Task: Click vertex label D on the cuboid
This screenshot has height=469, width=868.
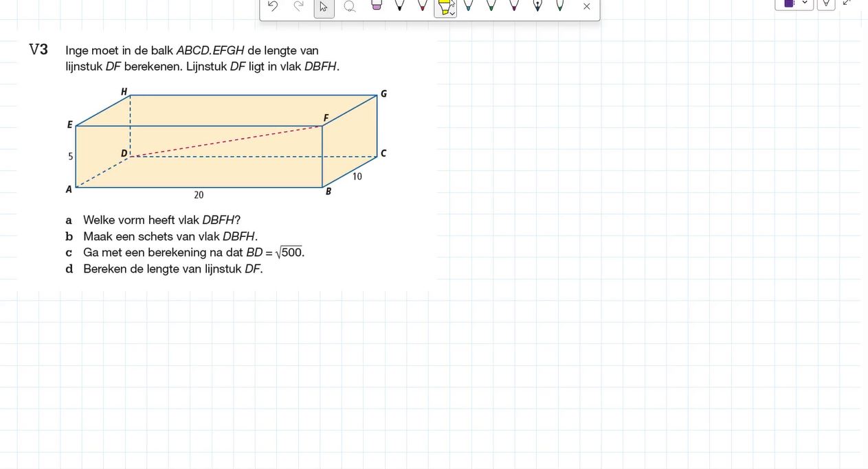Action: coord(124,153)
